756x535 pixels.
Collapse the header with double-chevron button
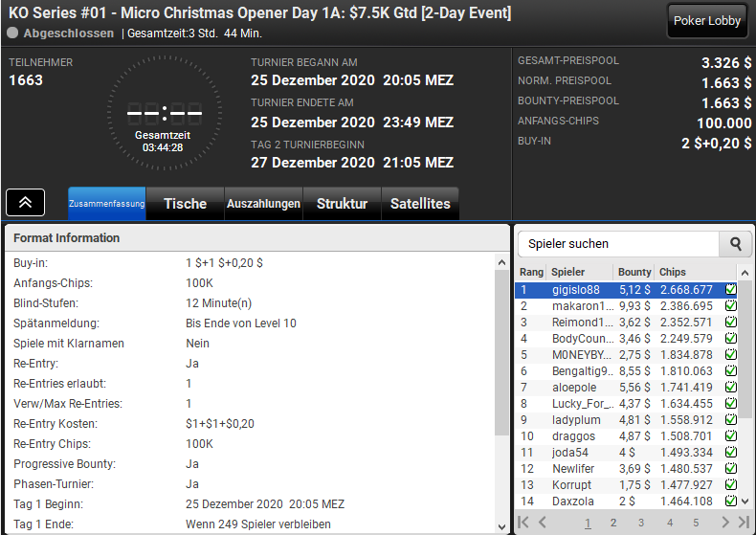(26, 202)
